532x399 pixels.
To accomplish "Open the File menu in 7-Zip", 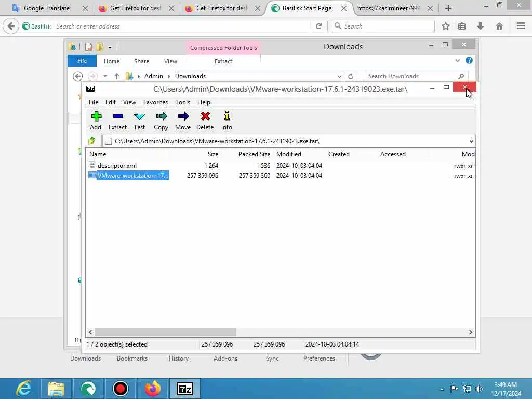I will point(94,102).
